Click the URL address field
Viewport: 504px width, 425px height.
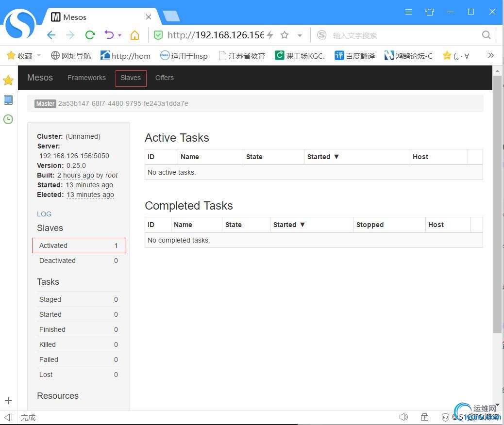(216, 35)
